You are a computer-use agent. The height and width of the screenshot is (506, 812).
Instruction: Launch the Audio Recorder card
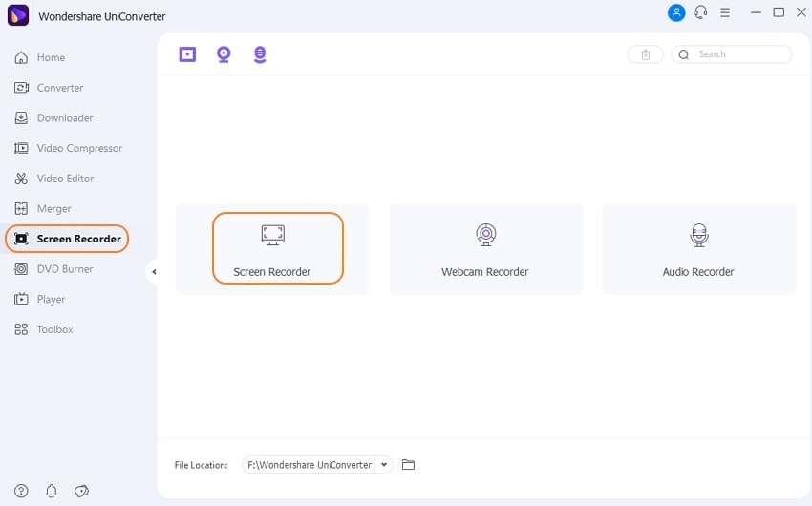point(698,249)
